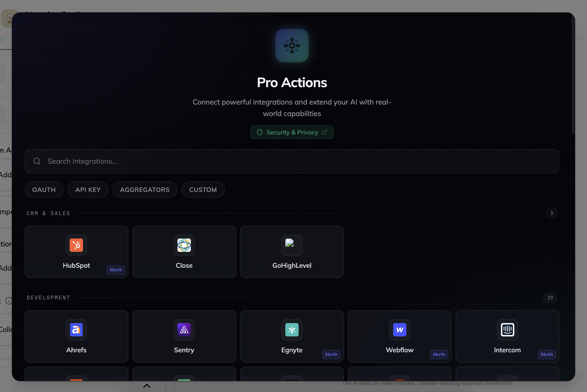Open the Security & Privacy link
This screenshot has width=587, height=392.
coord(292,132)
